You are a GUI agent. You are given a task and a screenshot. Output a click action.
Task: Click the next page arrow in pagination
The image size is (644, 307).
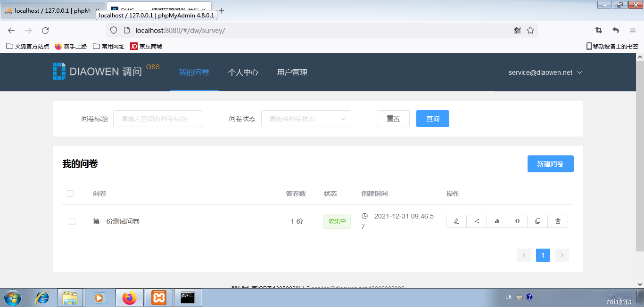[562, 255]
